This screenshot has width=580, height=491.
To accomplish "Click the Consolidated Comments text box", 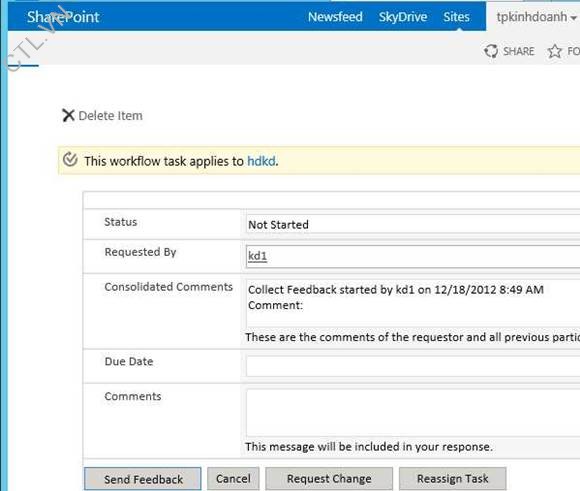I will click(x=413, y=304).
